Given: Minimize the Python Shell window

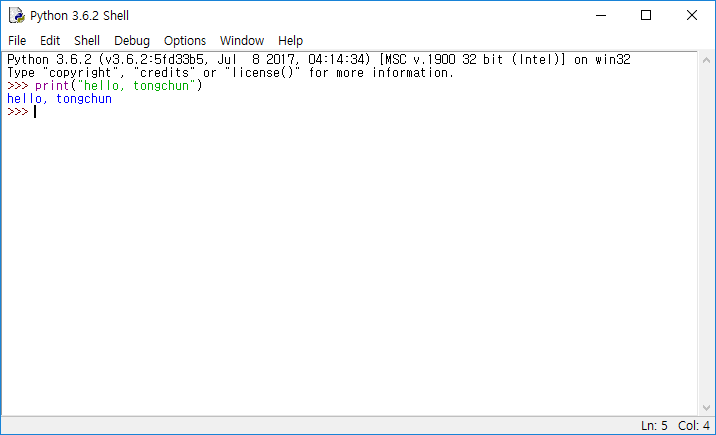Looking at the screenshot, I should point(601,16).
